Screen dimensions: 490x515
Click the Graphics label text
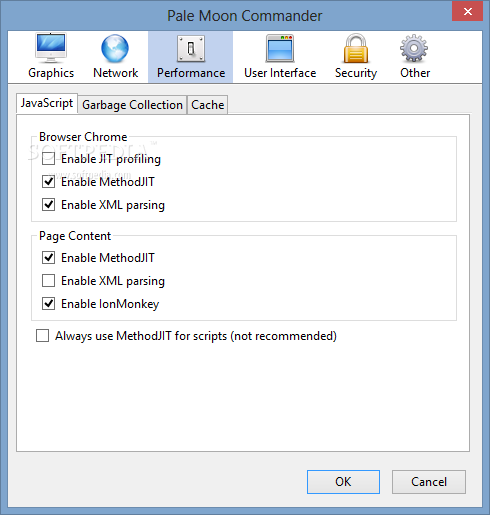51,73
